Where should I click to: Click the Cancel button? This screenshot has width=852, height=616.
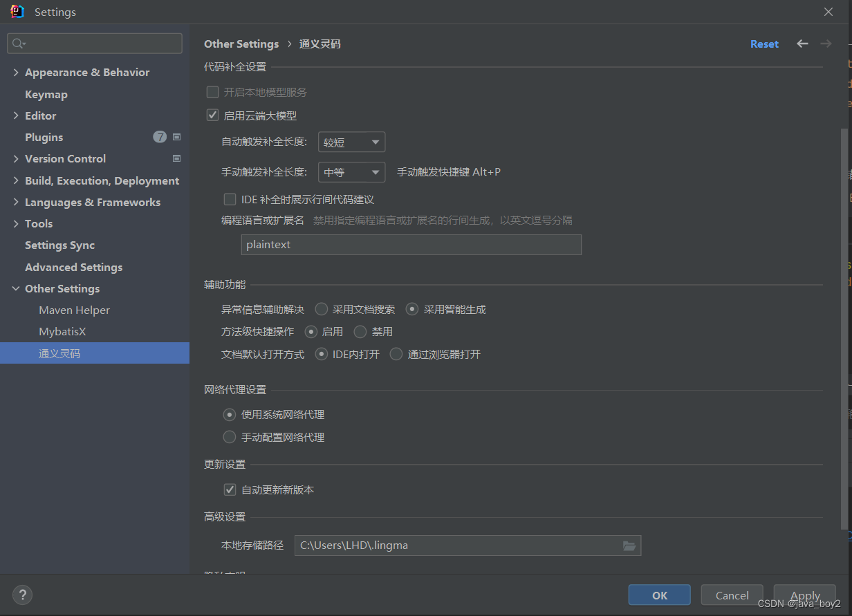pyautogui.click(x=732, y=595)
